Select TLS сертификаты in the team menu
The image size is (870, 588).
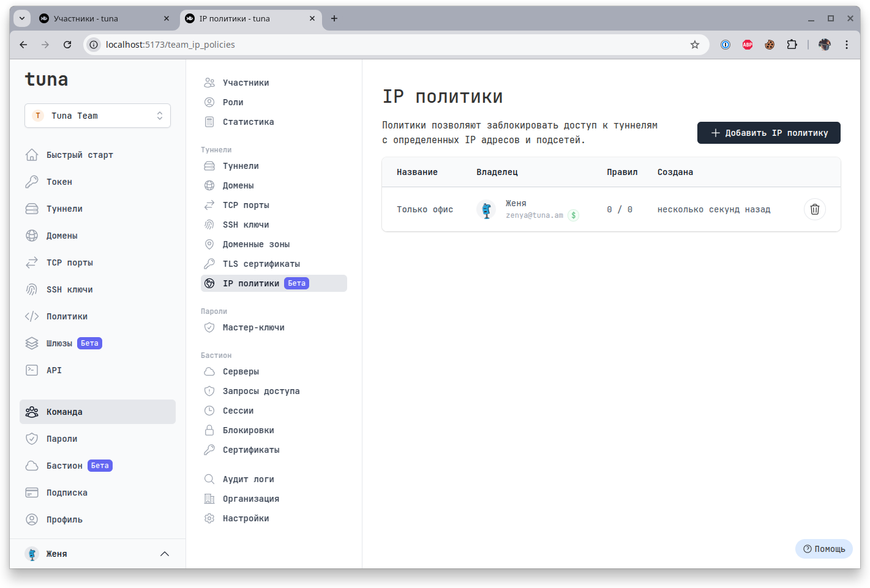[x=261, y=263]
